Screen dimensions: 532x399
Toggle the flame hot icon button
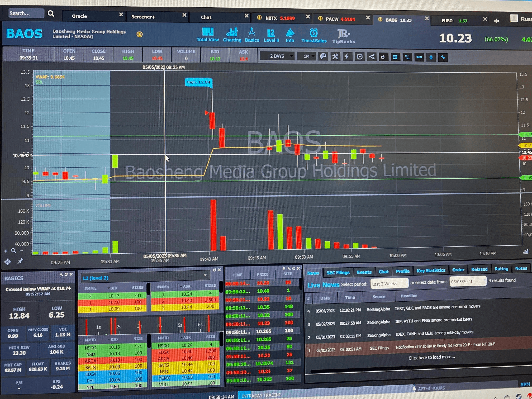pos(383,57)
